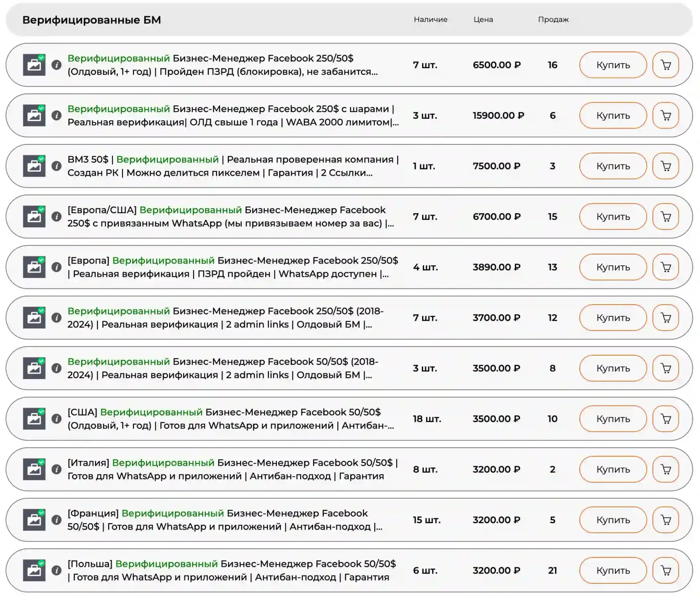Image resolution: width=700 pixels, height=597 pixels.
Task: Buy the 6500.00 ₽ item with Купить
Action: pyautogui.click(x=613, y=65)
